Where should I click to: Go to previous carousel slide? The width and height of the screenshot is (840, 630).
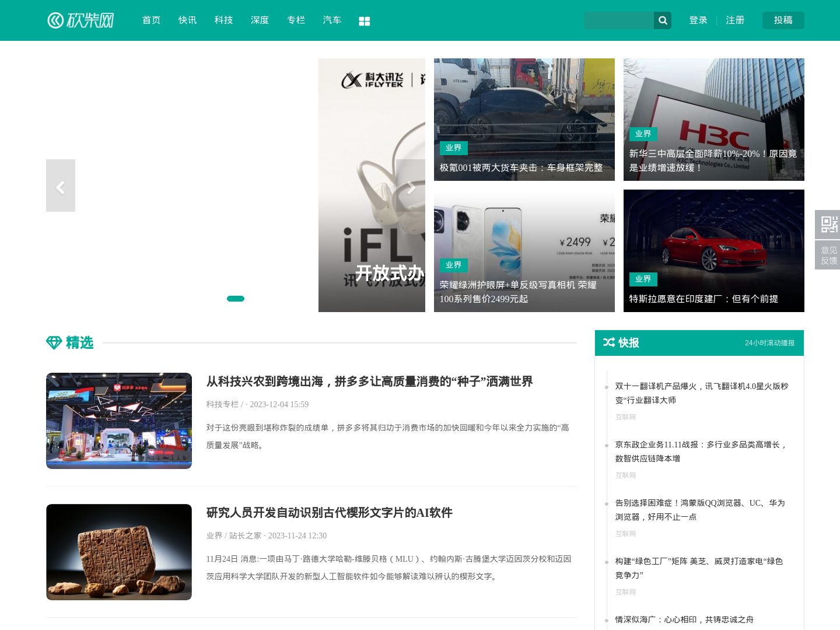(61, 185)
